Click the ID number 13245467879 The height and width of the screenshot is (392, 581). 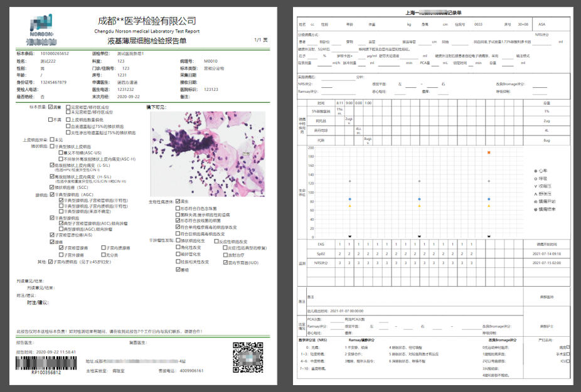pyautogui.click(x=53, y=82)
